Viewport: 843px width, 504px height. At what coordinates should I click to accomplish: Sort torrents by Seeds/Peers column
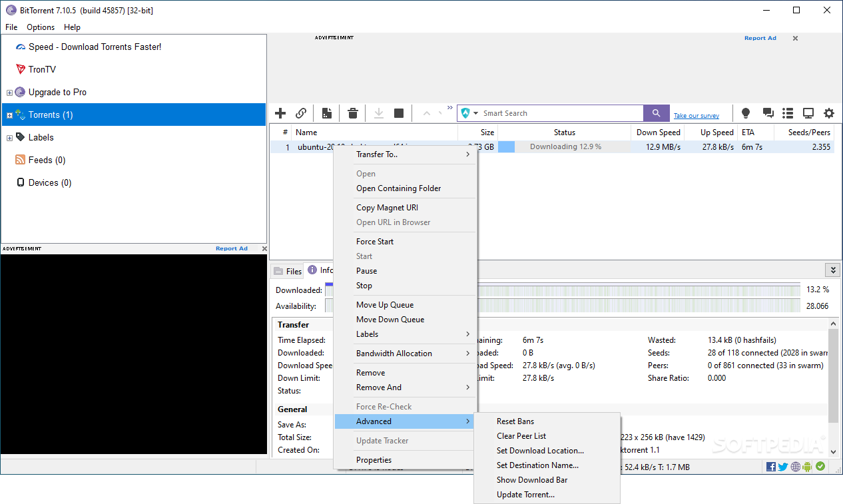tap(804, 132)
